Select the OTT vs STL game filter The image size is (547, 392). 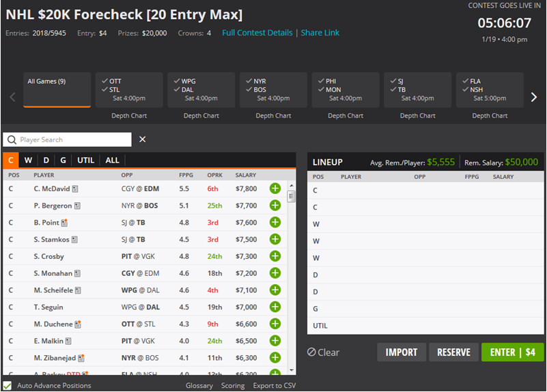[x=128, y=89]
